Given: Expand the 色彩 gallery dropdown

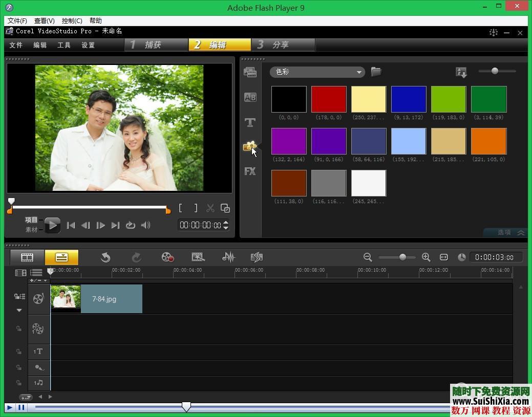Looking at the screenshot, I should [359, 72].
